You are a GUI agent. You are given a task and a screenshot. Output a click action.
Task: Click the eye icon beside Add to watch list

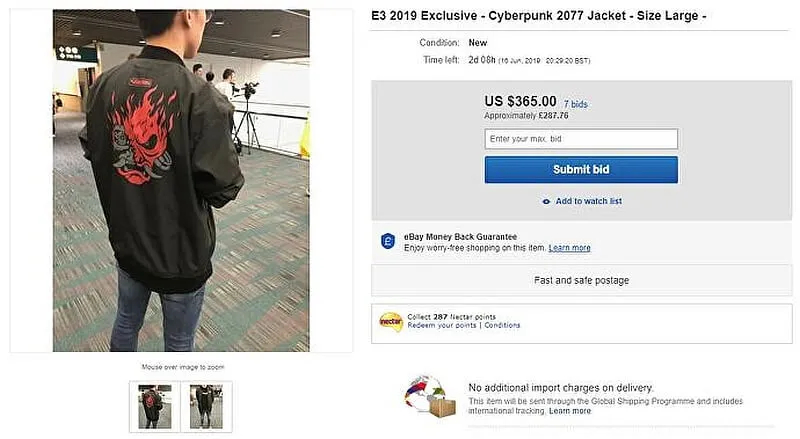pyautogui.click(x=546, y=201)
